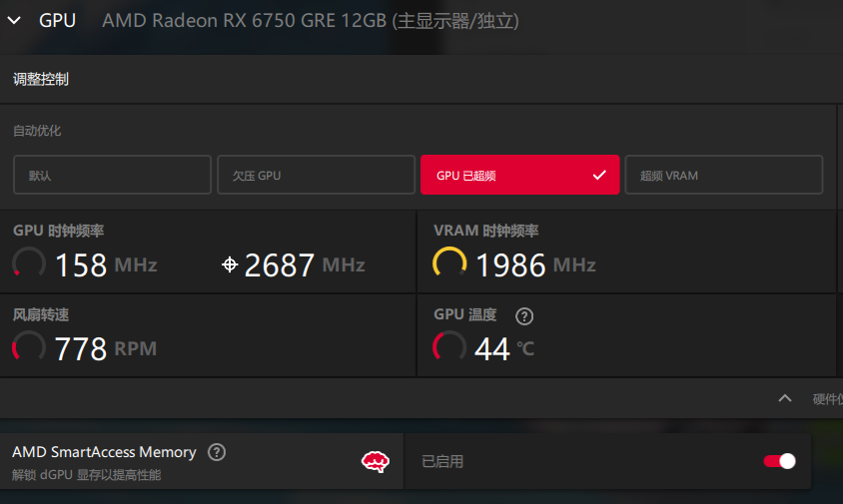Screen dimensions: 843x504
Task: Click the fan speed gauge dial
Action: [x=29, y=347]
